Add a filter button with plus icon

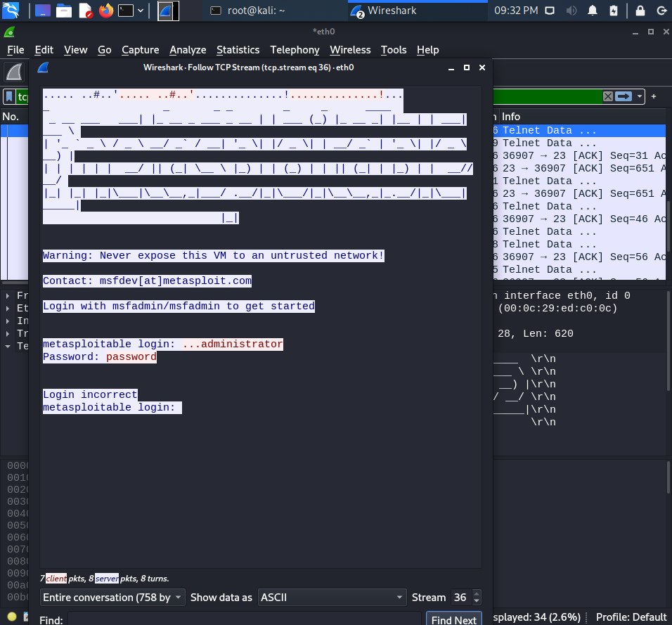click(x=654, y=96)
